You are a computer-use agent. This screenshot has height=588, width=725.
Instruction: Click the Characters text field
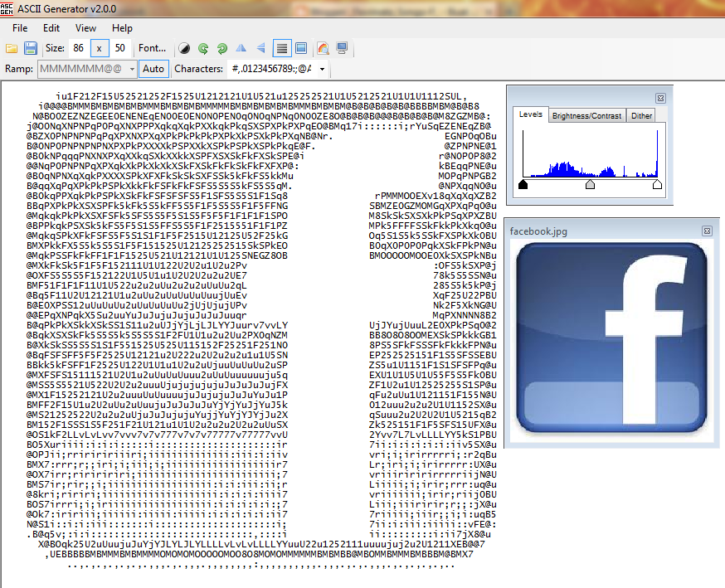coord(272,69)
